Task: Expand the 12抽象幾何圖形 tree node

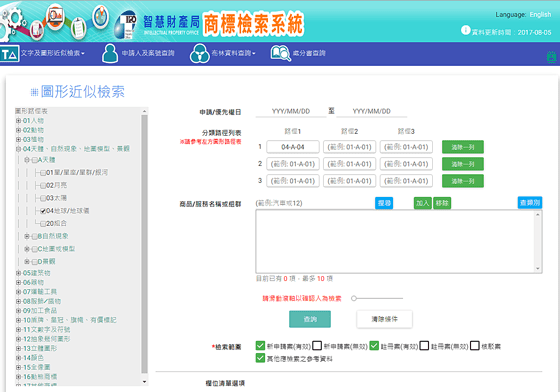Action: pos(18,339)
